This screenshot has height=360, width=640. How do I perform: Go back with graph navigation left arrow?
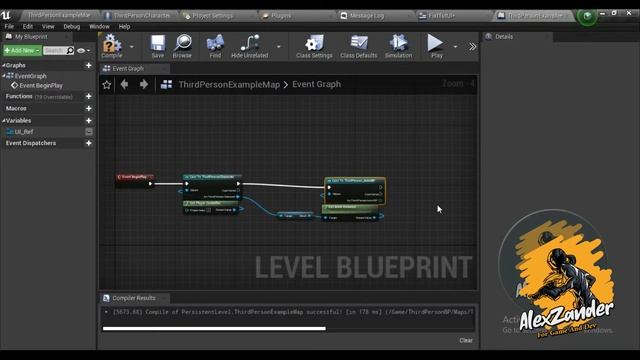click(124, 84)
